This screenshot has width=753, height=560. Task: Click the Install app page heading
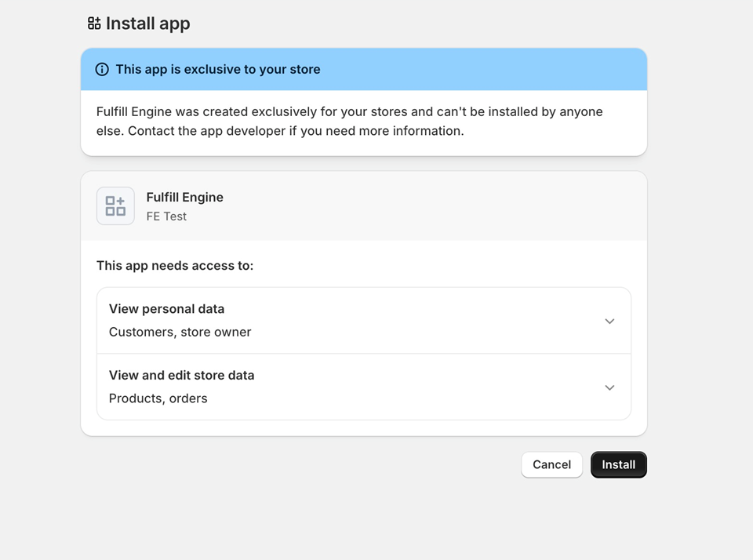(147, 24)
